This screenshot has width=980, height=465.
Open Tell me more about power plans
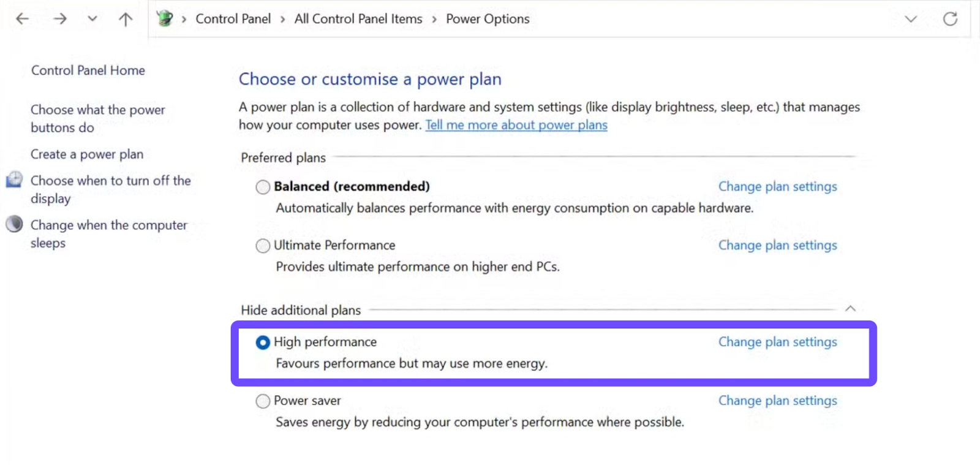pyautogui.click(x=516, y=125)
